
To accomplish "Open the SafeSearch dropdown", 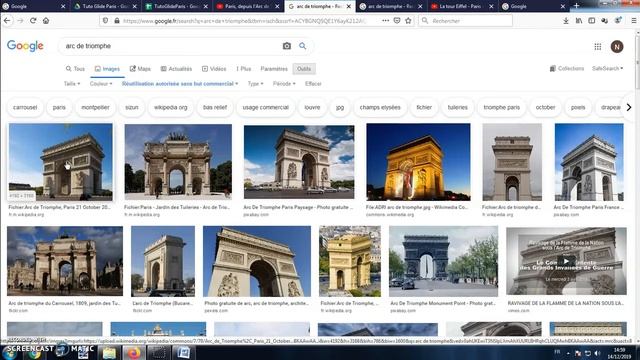I will pyautogui.click(x=608, y=69).
